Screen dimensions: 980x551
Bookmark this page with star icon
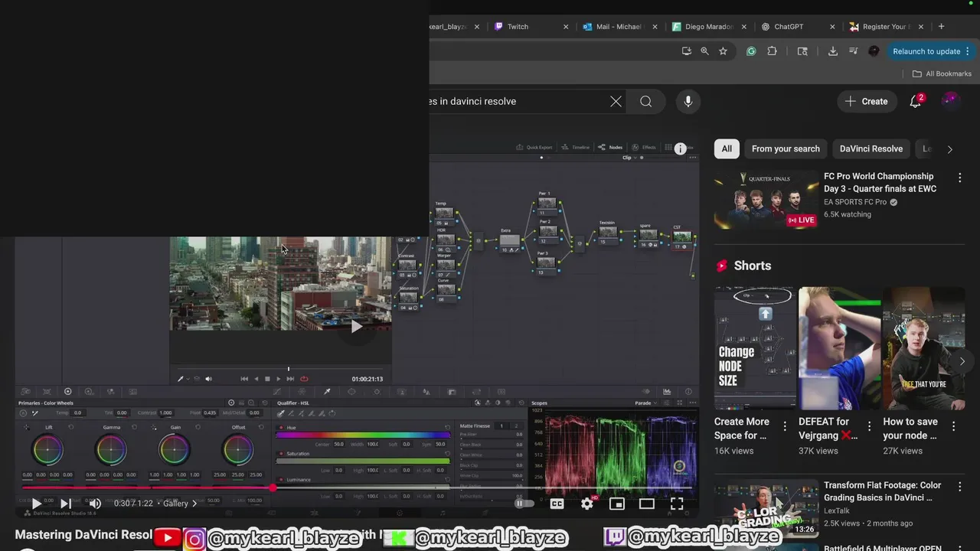723,51
